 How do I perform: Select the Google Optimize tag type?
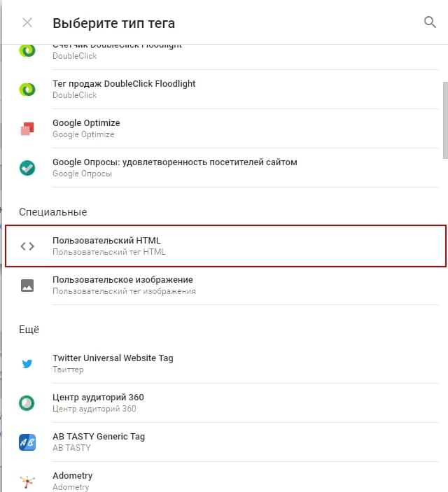click(86, 123)
